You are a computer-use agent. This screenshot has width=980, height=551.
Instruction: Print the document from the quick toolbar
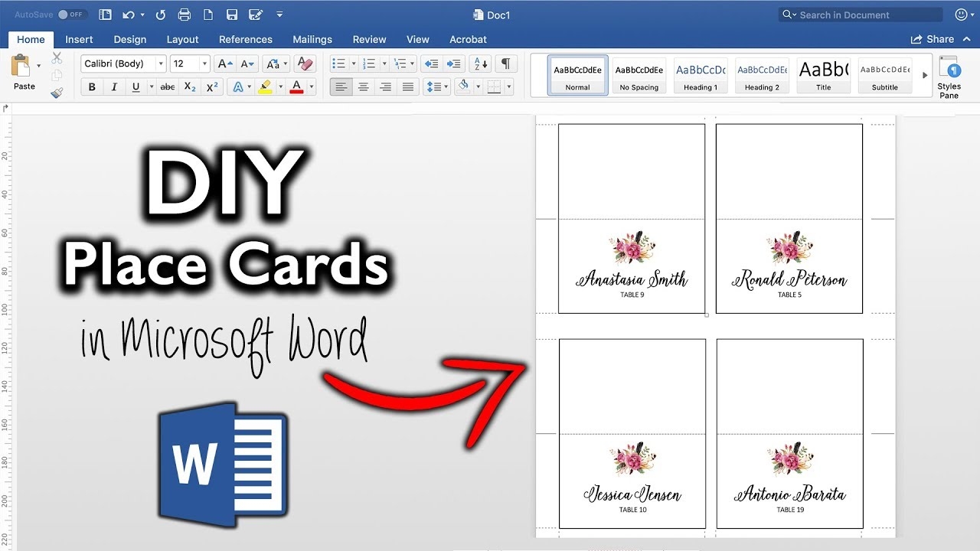click(184, 15)
